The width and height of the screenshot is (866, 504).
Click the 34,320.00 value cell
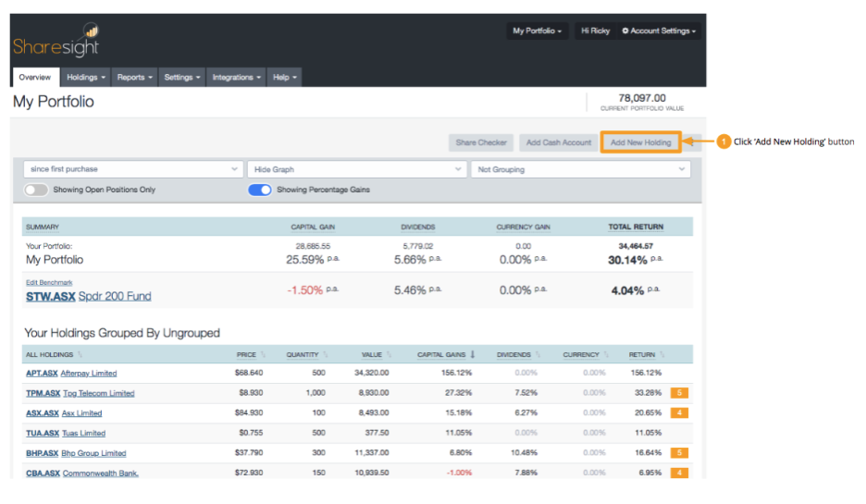pyautogui.click(x=372, y=374)
